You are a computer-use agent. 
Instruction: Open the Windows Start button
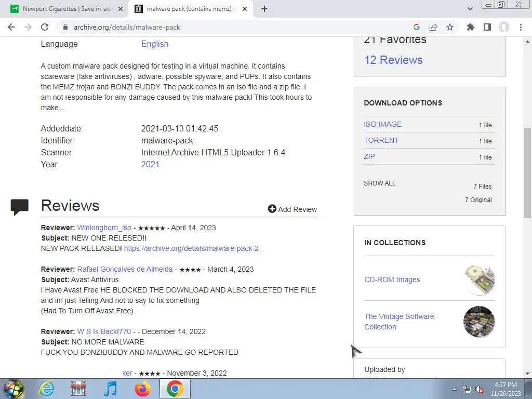[14, 389]
